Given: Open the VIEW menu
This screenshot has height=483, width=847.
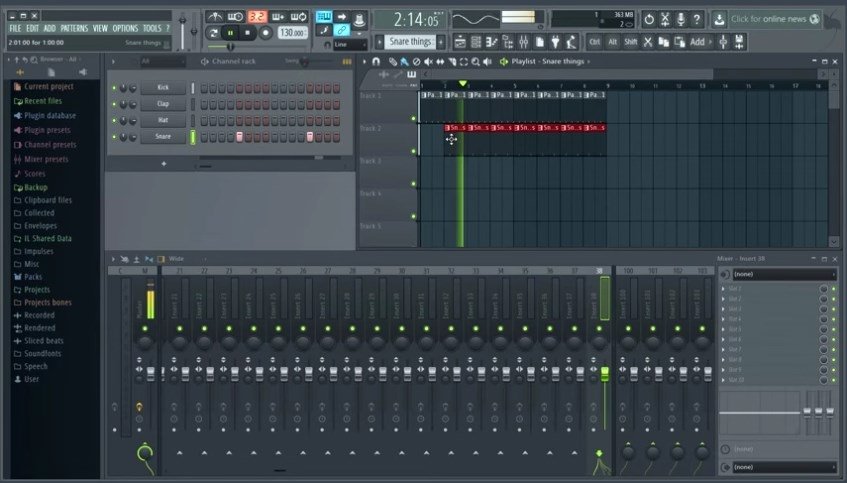Looking at the screenshot, I should [100, 28].
